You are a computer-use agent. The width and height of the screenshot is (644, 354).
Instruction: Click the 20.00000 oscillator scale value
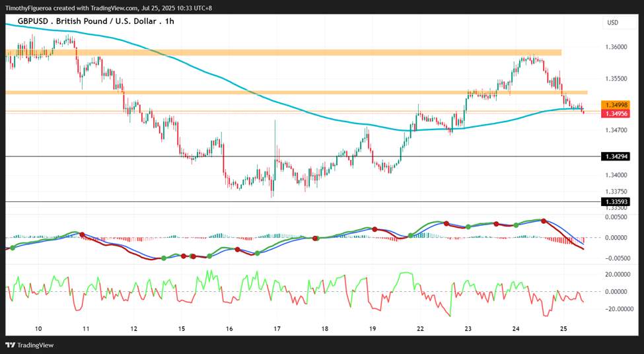click(x=616, y=274)
